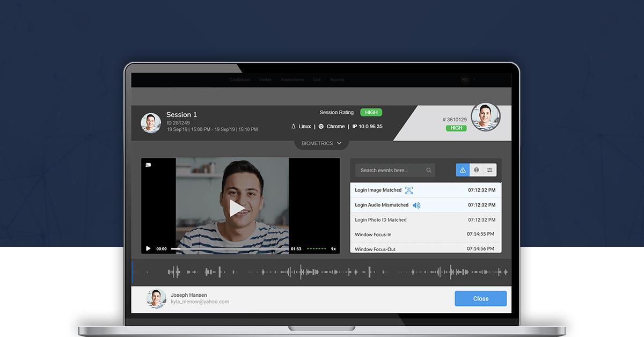Change the 1x playback speed
Image resolution: width=644 pixels, height=337 pixels.
click(x=333, y=249)
